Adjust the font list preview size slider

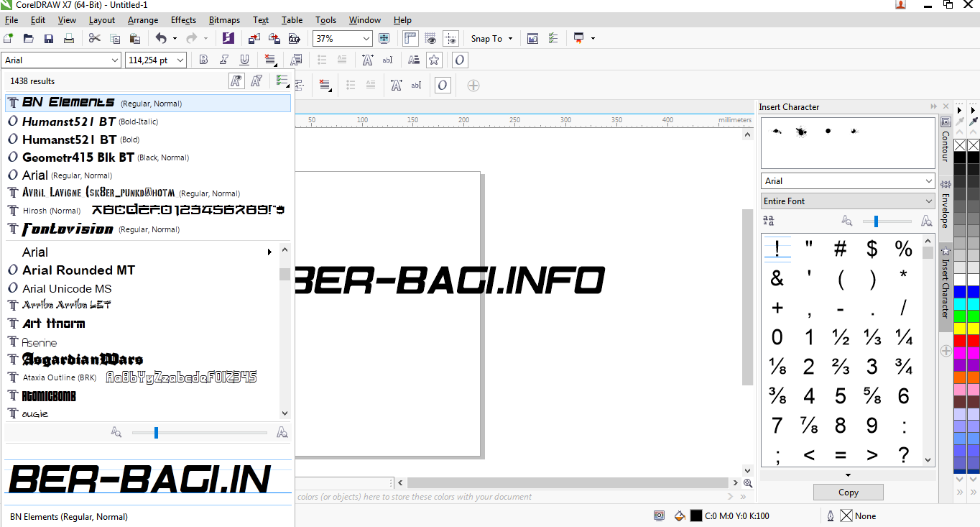pyautogui.click(x=156, y=433)
